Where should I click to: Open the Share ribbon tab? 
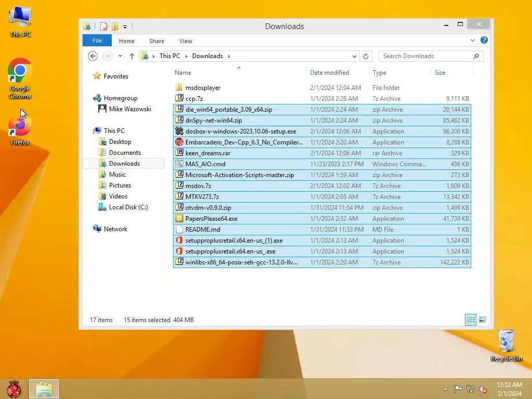[x=156, y=41]
